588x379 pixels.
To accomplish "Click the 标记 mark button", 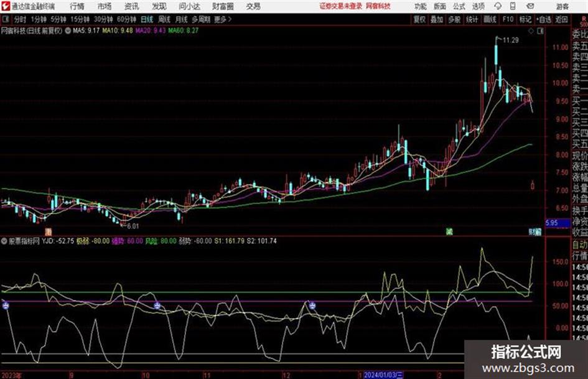I will [x=525, y=19].
